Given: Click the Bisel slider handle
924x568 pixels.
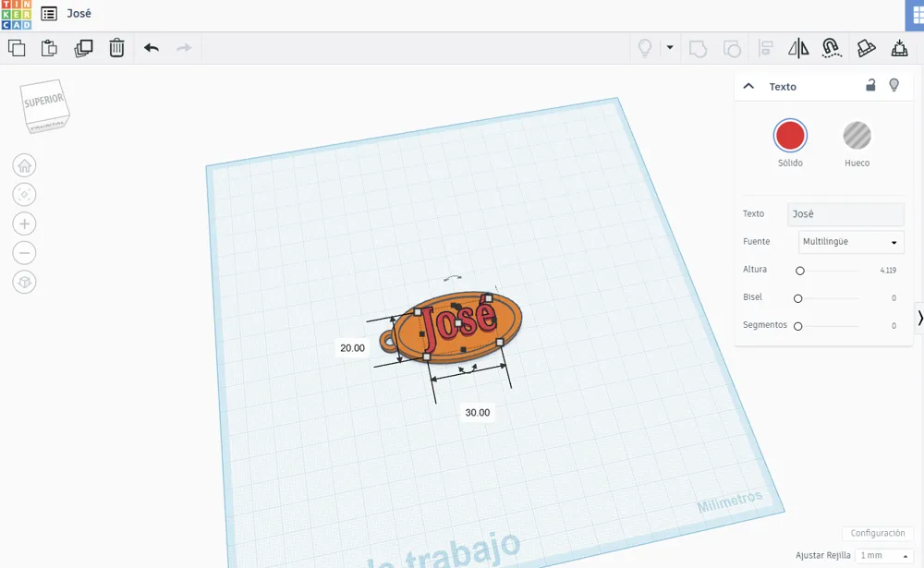Looking at the screenshot, I should click(x=798, y=298).
